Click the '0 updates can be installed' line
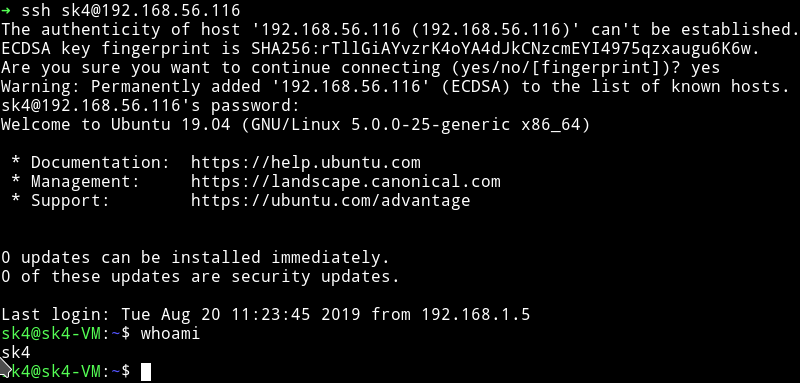 (195, 258)
